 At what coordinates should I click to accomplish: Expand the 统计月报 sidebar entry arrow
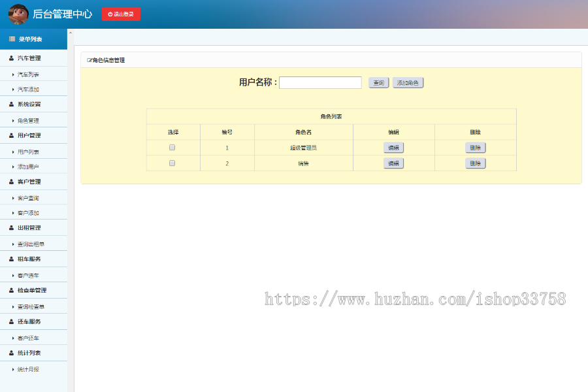pyautogui.click(x=13, y=369)
